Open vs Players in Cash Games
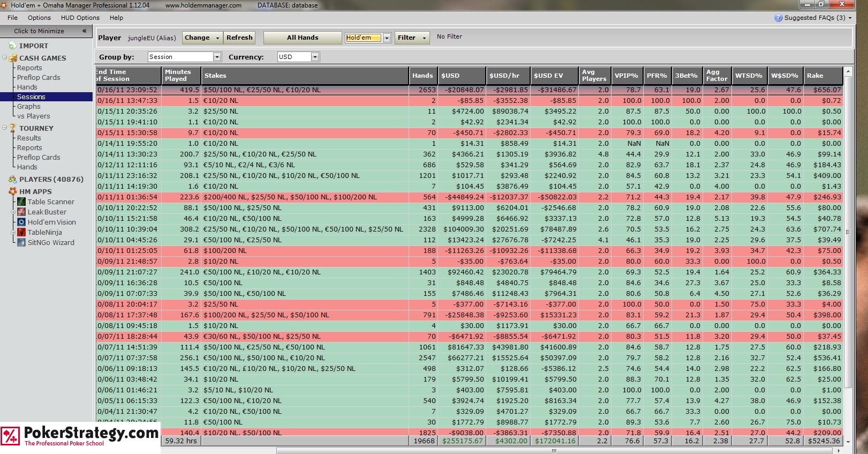This screenshot has width=868, height=454. tap(33, 116)
